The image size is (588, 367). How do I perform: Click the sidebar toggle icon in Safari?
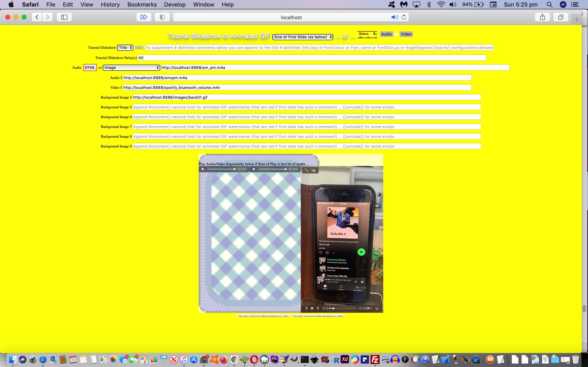[x=64, y=17]
